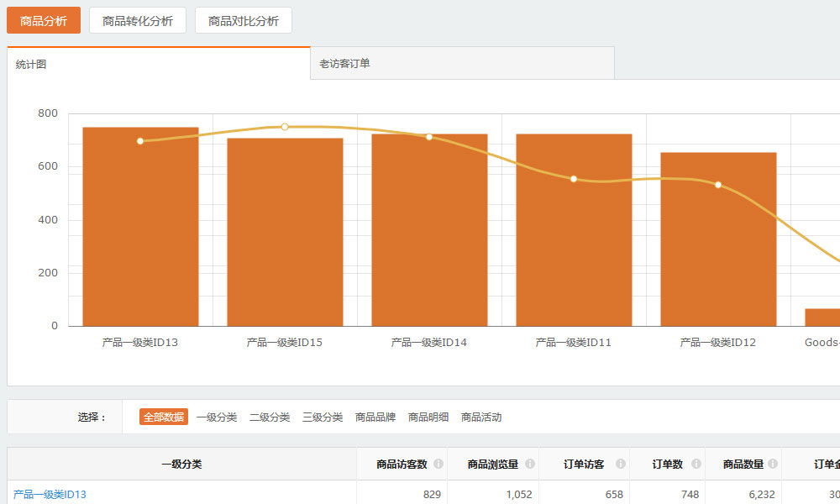Filter by 商品明细

coord(428,417)
